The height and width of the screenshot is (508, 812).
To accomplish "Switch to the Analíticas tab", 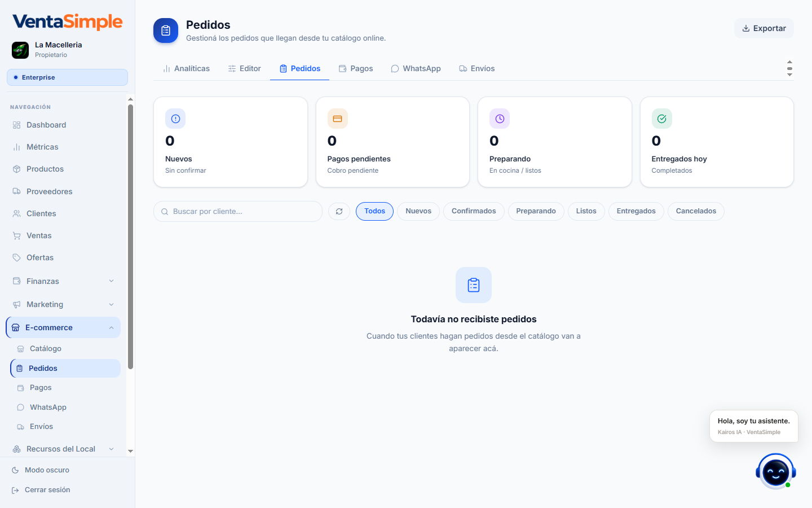I will [186, 68].
